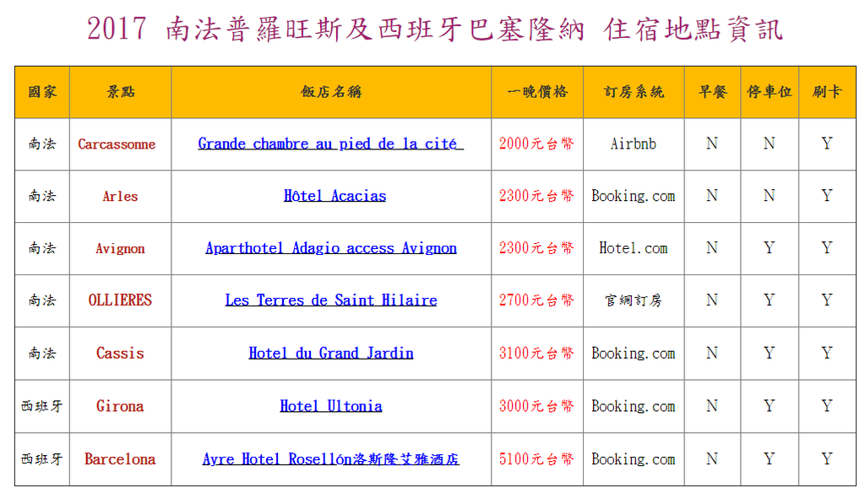Click the credit card Y cell in the OLLIERES row
This screenshot has width=865, height=504.
(827, 301)
